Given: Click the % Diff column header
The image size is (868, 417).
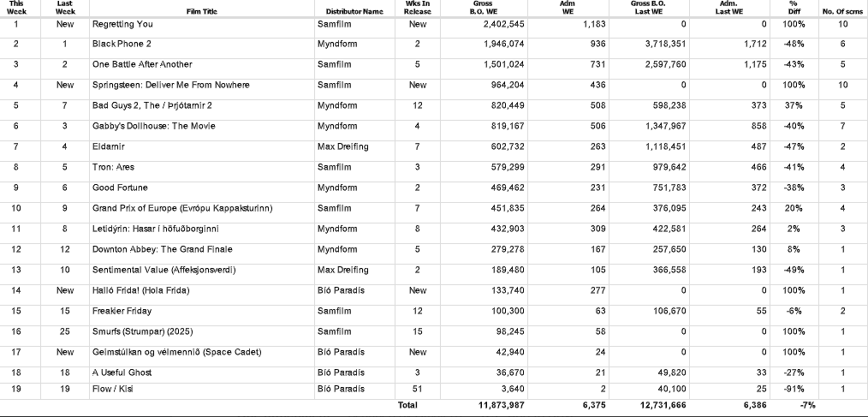Looking at the screenshot, I should (x=794, y=8).
